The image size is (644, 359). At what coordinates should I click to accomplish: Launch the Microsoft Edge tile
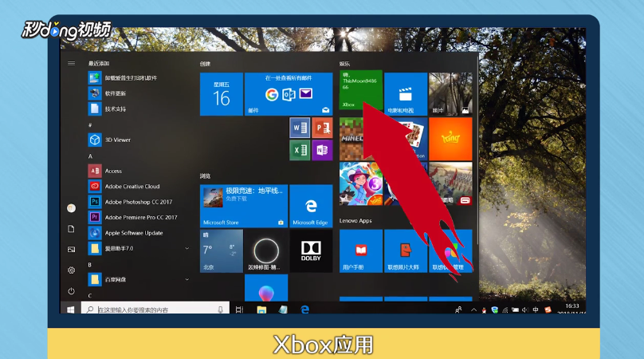(x=311, y=206)
